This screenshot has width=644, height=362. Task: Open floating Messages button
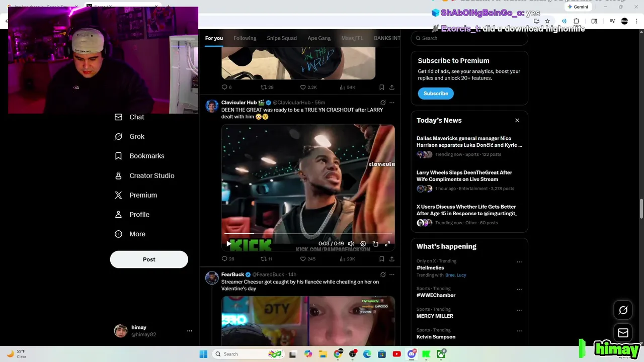tap(623, 332)
